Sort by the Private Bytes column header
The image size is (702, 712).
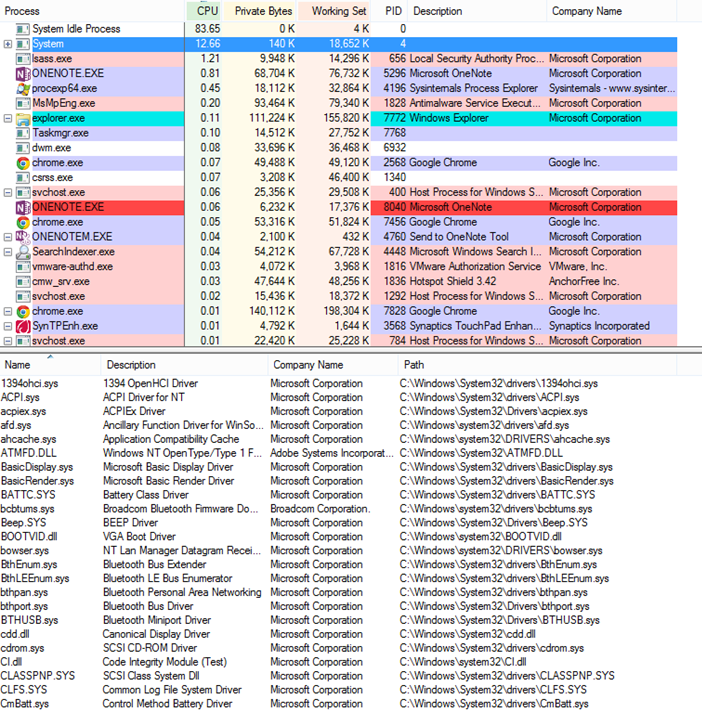259,11
